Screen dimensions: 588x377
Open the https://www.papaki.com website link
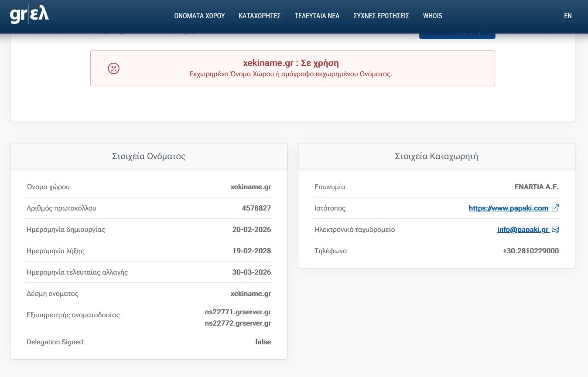pos(508,208)
